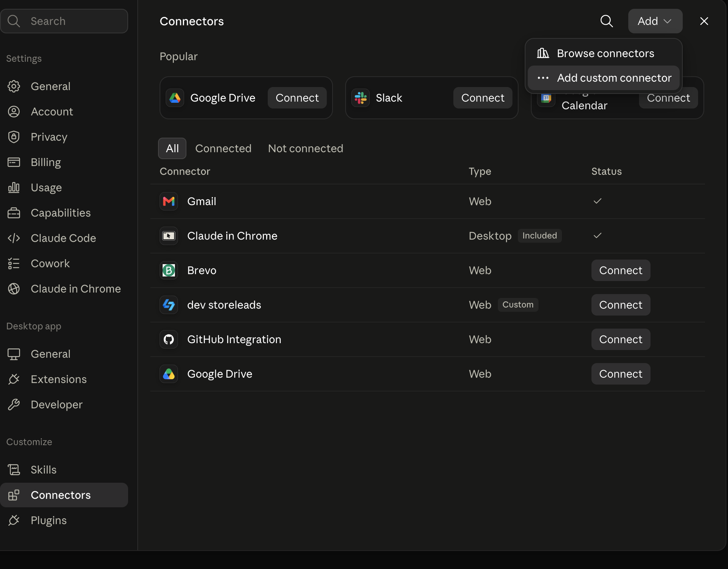
Task: Connect the dev storeleads connector
Action: 621,305
